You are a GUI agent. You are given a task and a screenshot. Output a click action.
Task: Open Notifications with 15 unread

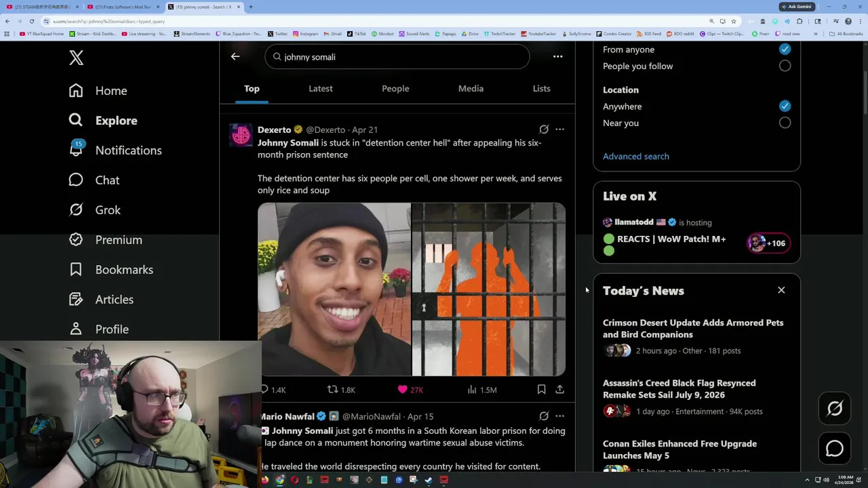(x=115, y=150)
